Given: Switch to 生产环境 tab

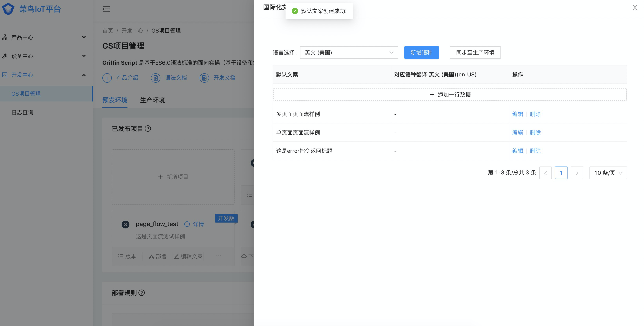Looking at the screenshot, I should pos(152,100).
